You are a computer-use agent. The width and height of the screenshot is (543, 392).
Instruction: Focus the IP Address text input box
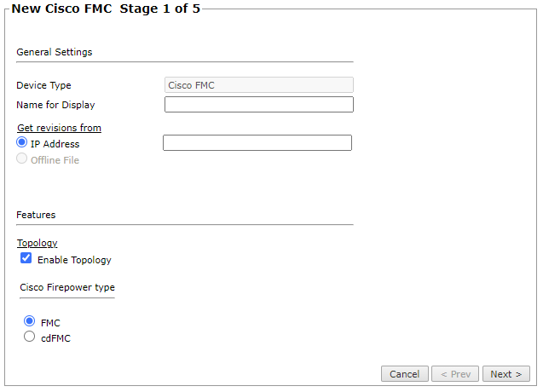tap(257, 143)
